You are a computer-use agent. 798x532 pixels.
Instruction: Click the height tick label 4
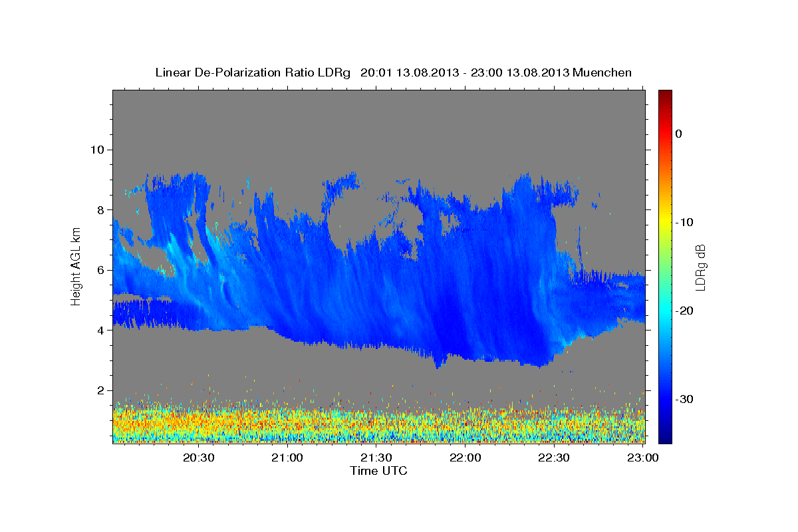[x=100, y=331]
